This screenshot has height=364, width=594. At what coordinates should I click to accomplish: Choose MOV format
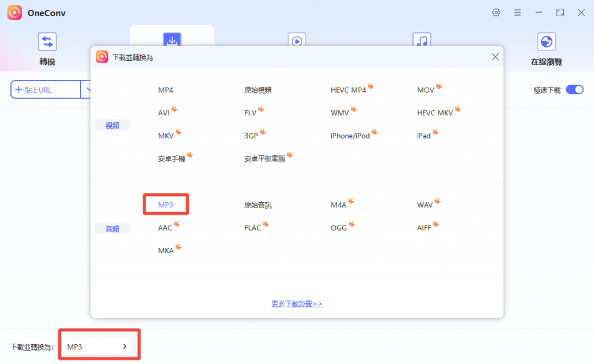tap(425, 90)
